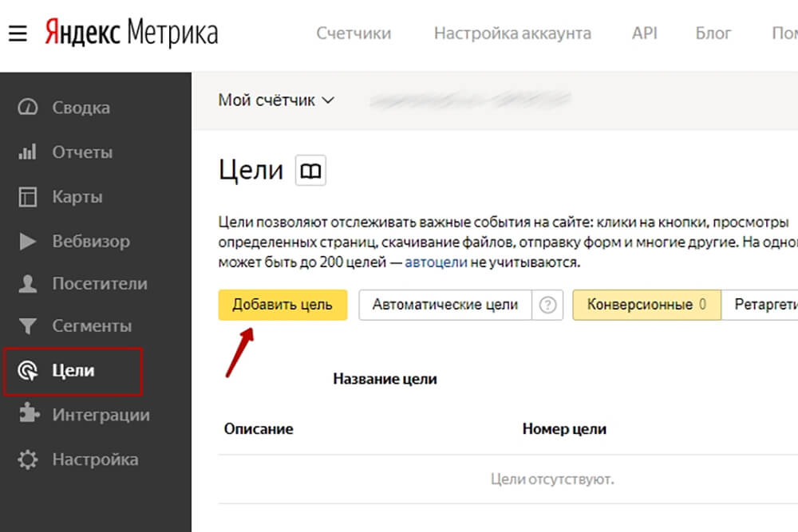
Task: Click the Настройка gear icon
Action: [x=27, y=459]
